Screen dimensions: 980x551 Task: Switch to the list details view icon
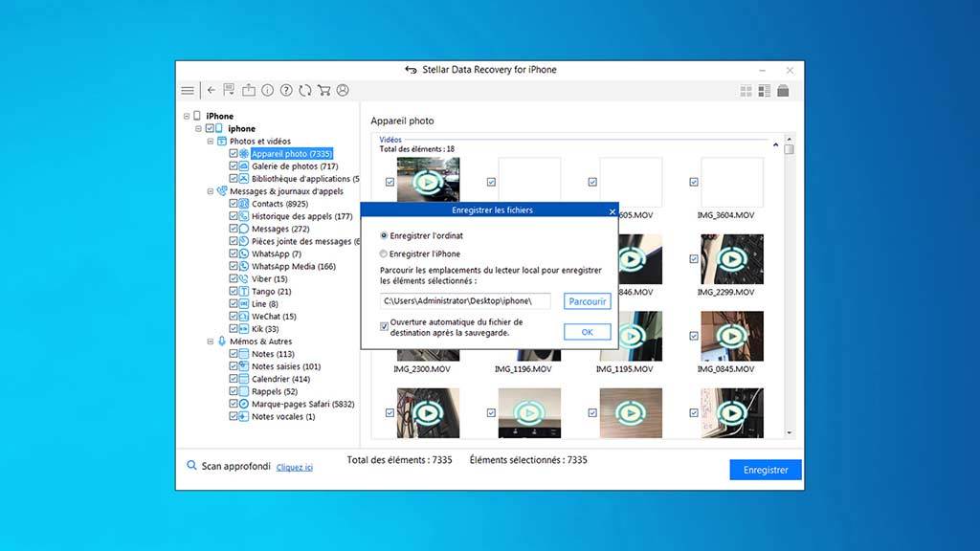coord(765,91)
